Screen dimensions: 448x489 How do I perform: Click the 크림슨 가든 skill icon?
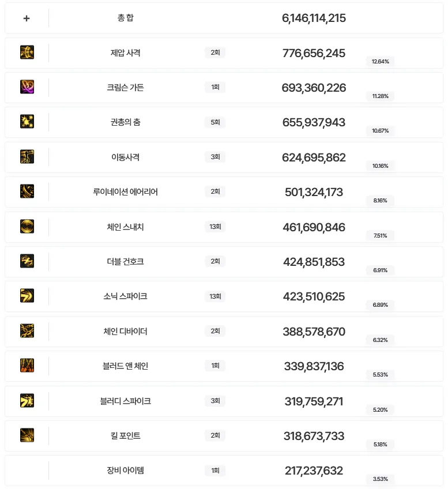pos(27,87)
